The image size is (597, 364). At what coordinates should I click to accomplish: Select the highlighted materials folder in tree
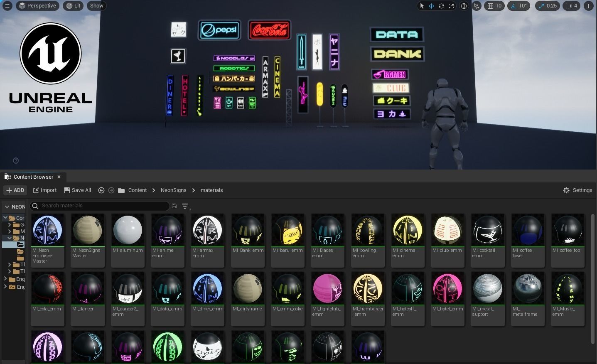[x=14, y=245]
